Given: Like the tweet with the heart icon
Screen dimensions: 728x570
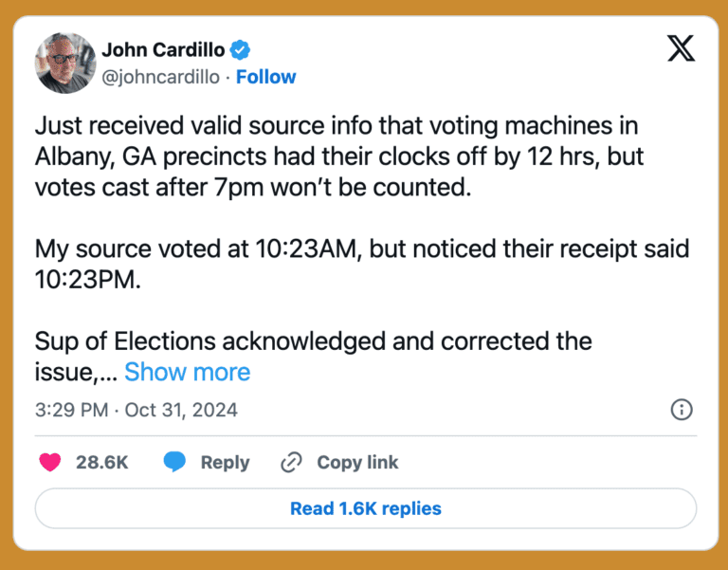Looking at the screenshot, I should click(x=50, y=462).
